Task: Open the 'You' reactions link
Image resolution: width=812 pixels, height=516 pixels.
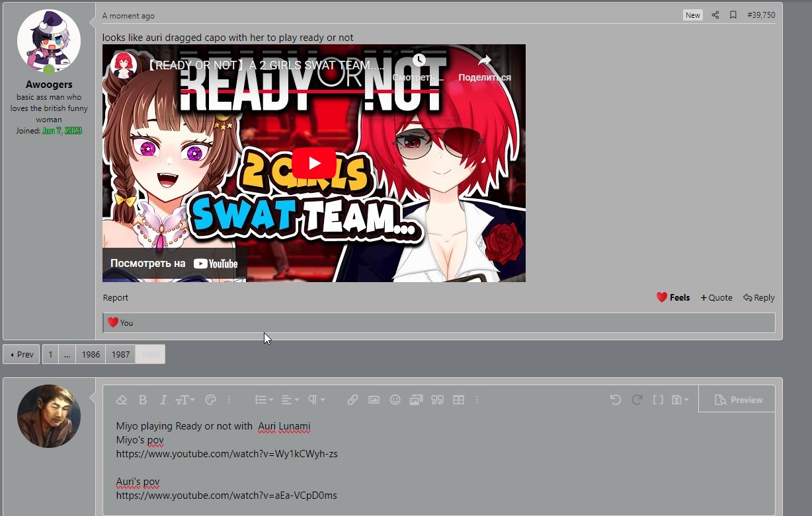Action: (x=126, y=323)
